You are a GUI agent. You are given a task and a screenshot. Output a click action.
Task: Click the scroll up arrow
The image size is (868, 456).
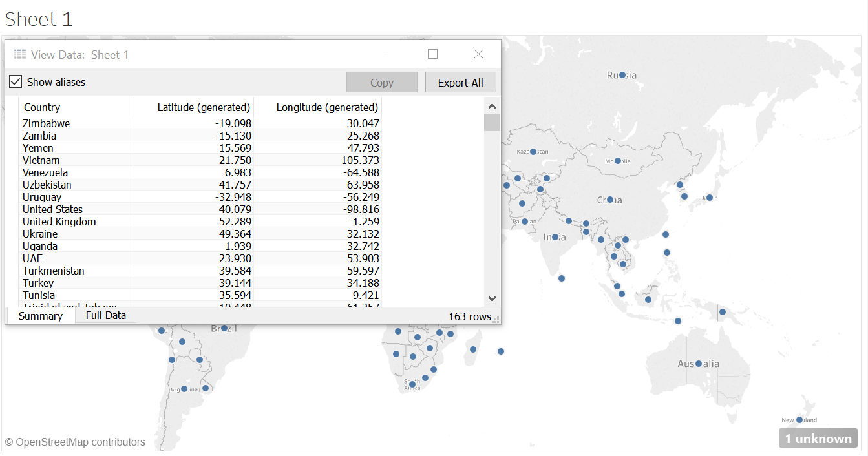coord(492,107)
